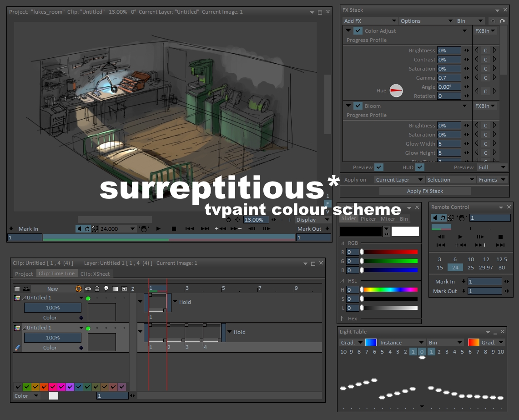Select 24 fps in Remote Control
This screenshot has height=420, width=519.
455,268
